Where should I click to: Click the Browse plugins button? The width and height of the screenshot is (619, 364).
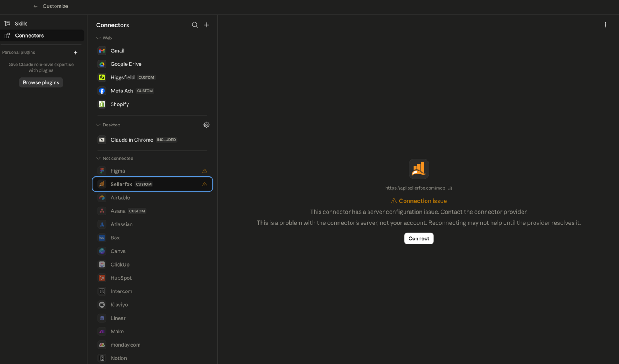click(41, 82)
